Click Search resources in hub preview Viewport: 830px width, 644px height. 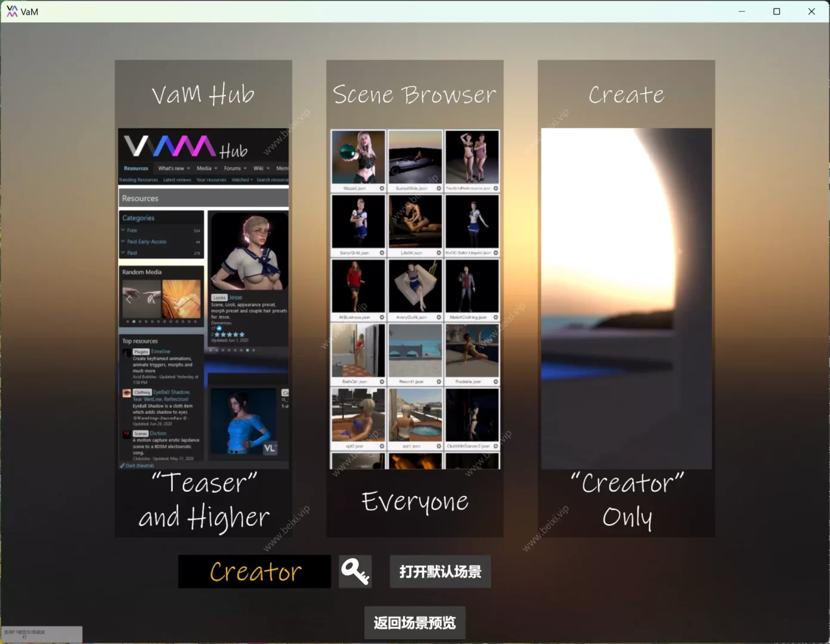(272, 179)
